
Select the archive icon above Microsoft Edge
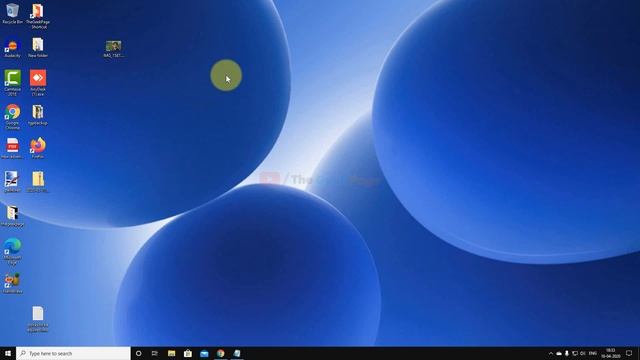click(12, 216)
